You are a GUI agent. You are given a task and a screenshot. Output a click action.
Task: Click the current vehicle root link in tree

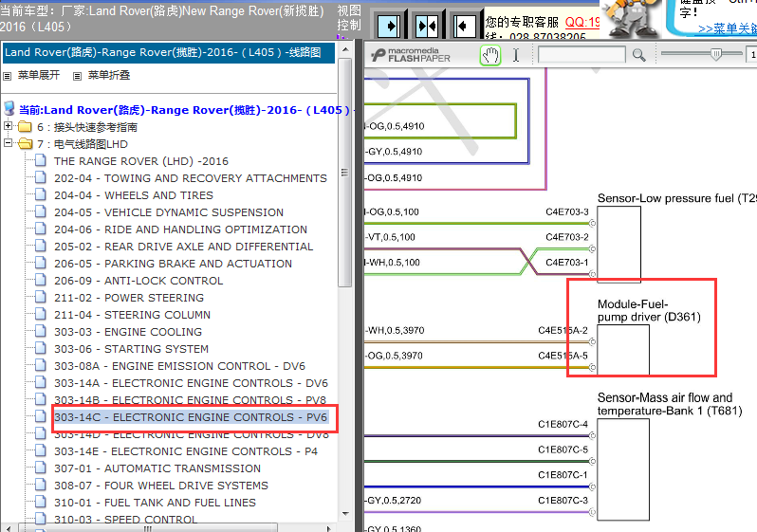tap(184, 110)
